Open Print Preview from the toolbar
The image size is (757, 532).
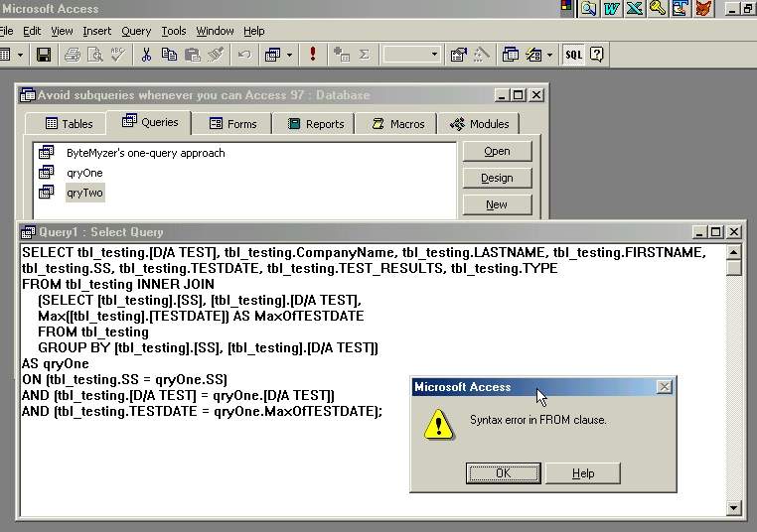click(95, 55)
